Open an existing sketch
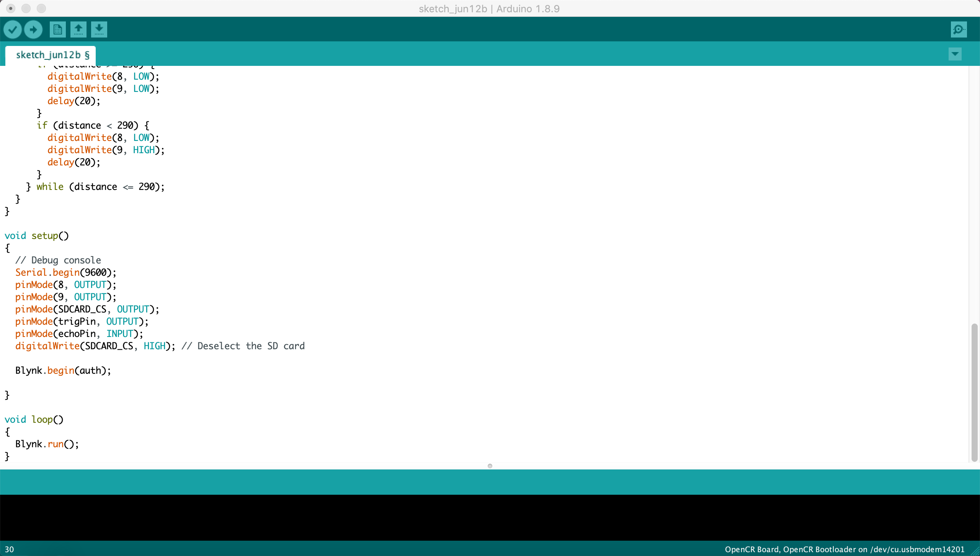The image size is (980, 556). pyautogui.click(x=78, y=29)
